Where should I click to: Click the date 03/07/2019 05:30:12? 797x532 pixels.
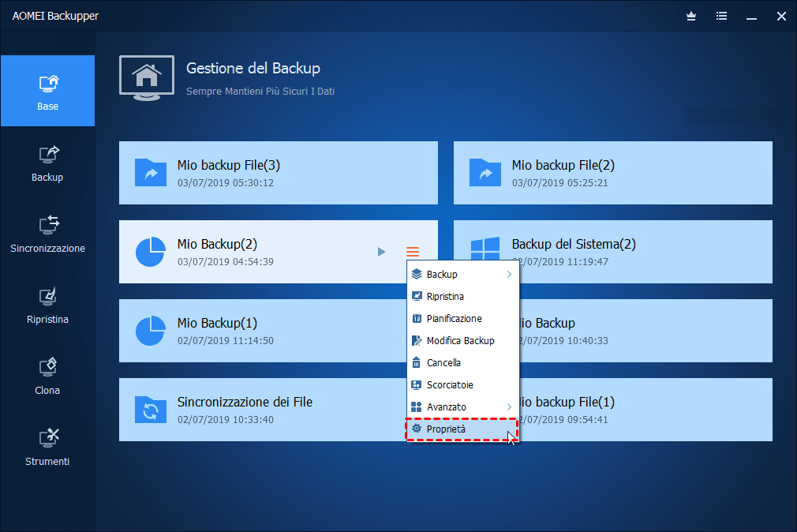tap(226, 183)
